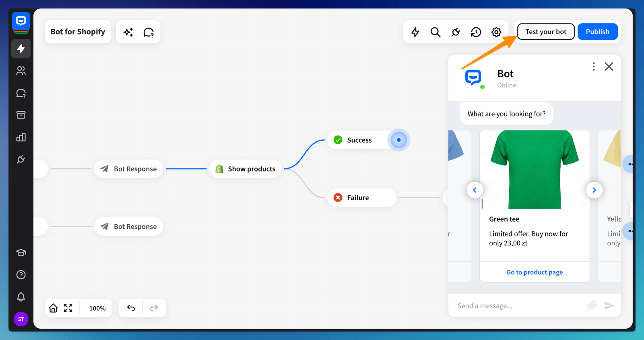
Task: Open chat widget three-dot menu
Action: click(x=593, y=66)
